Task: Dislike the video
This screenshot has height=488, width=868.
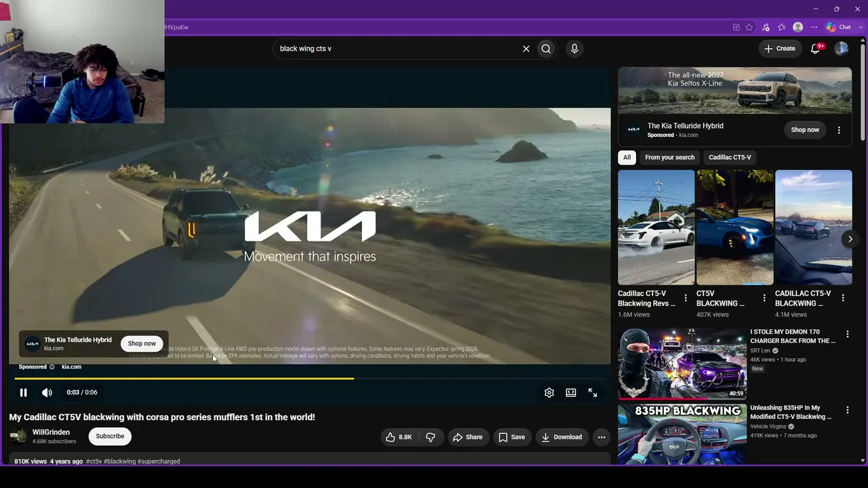Action: click(431, 437)
